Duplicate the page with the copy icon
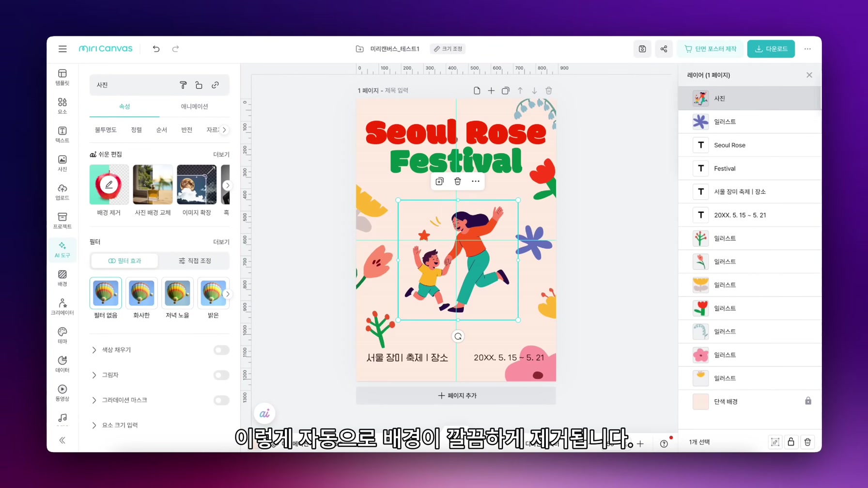The width and height of the screenshot is (868, 488). [506, 91]
